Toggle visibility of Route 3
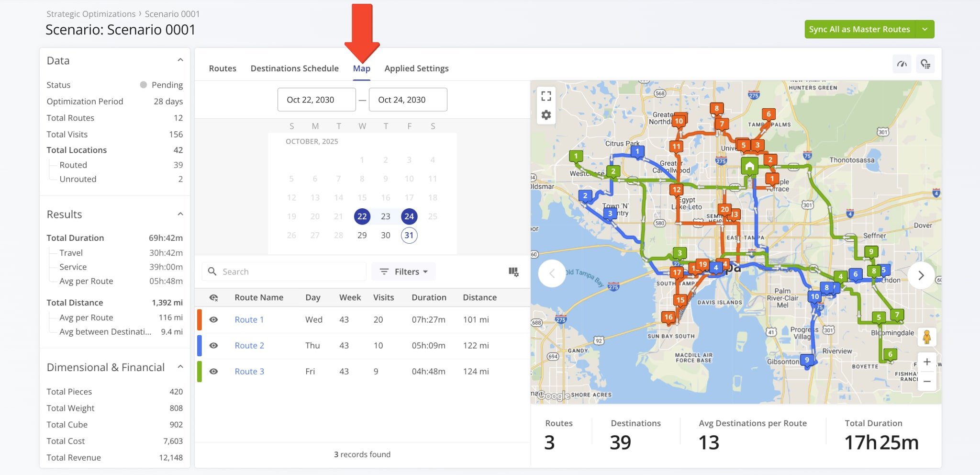The height and width of the screenshot is (475, 980). click(214, 372)
